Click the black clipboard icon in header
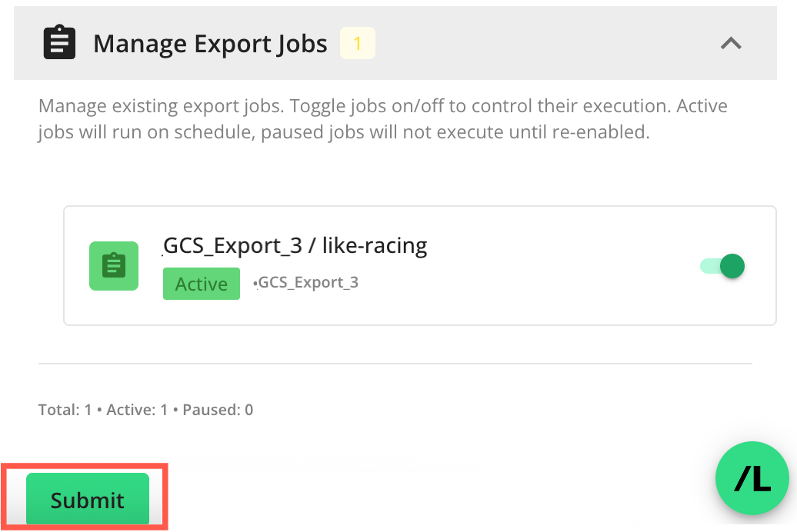The image size is (797, 532). [x=59, y=43]
